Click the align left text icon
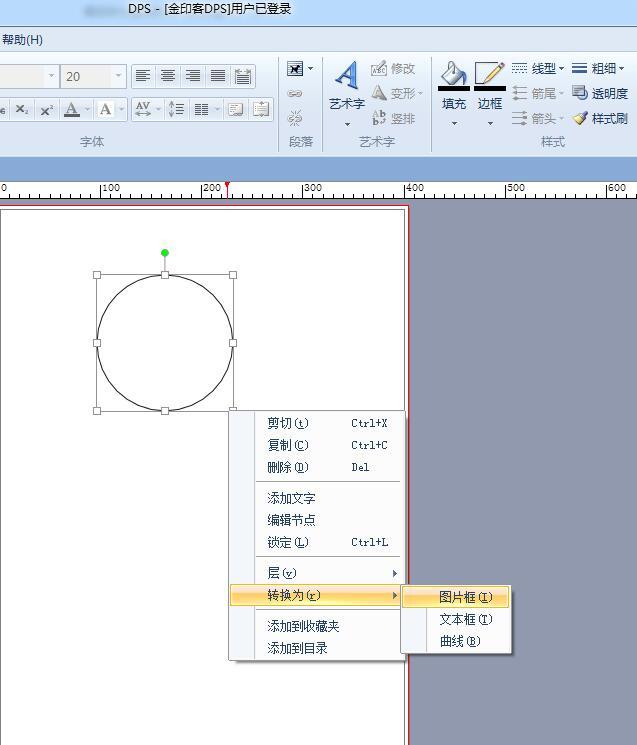This screenshot has height=745, width=637. 143,76
